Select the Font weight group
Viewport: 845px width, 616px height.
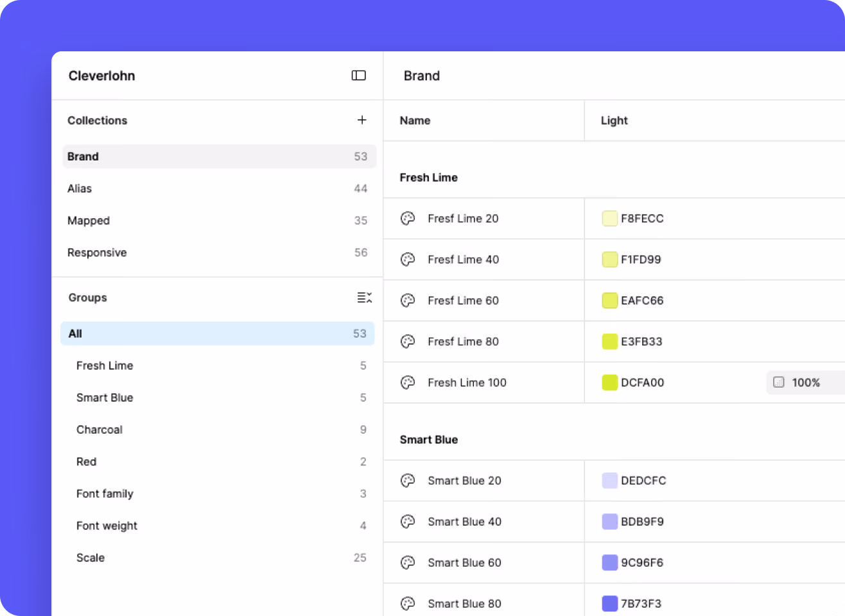tap(218, 526)
